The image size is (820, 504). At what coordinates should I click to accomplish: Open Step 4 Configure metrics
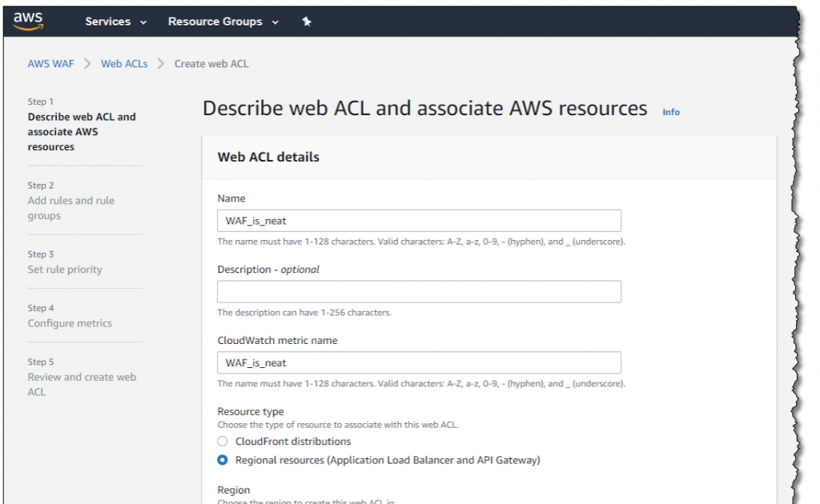point(70,323)
